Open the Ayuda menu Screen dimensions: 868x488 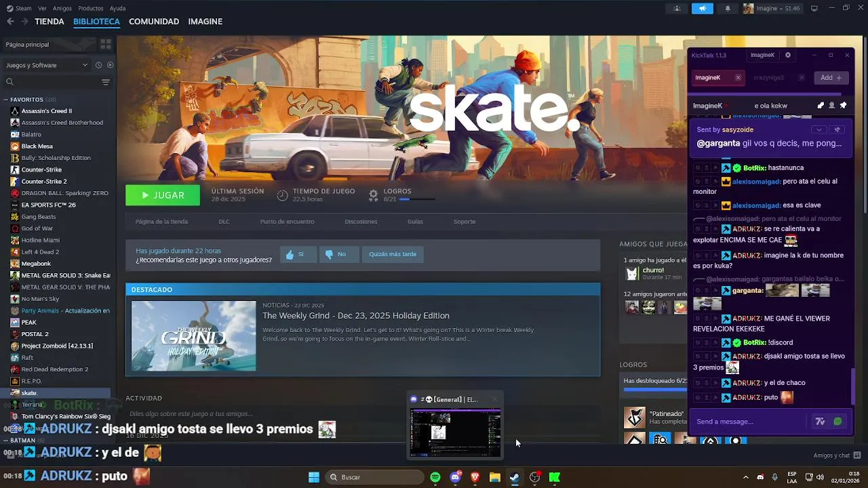117,8
